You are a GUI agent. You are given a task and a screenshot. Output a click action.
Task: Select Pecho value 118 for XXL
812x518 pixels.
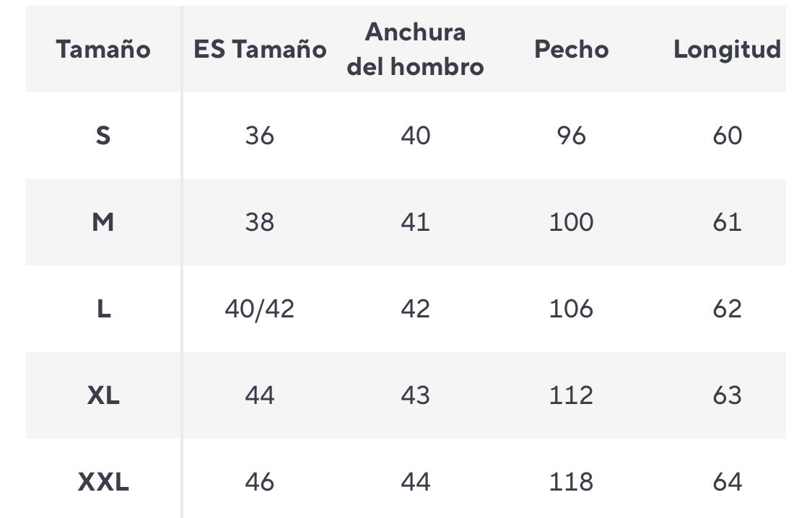click(571, 481)
